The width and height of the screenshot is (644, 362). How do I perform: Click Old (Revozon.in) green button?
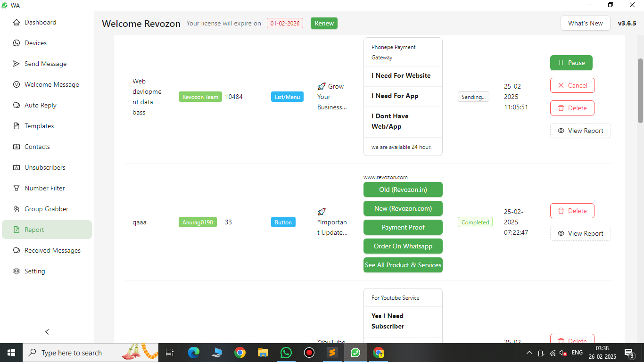pos(403,189)
